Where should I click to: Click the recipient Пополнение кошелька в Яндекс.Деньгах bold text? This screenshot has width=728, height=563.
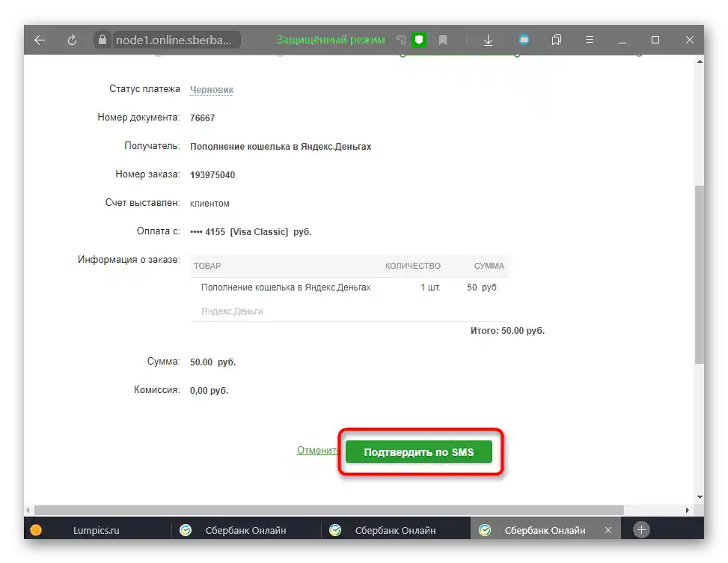pos(281,147)
